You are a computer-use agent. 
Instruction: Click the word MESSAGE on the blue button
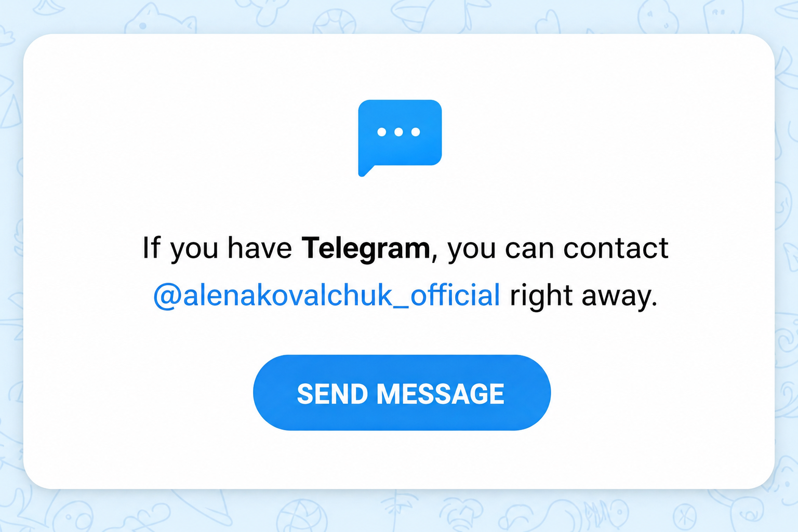click(x=441, y=394)
